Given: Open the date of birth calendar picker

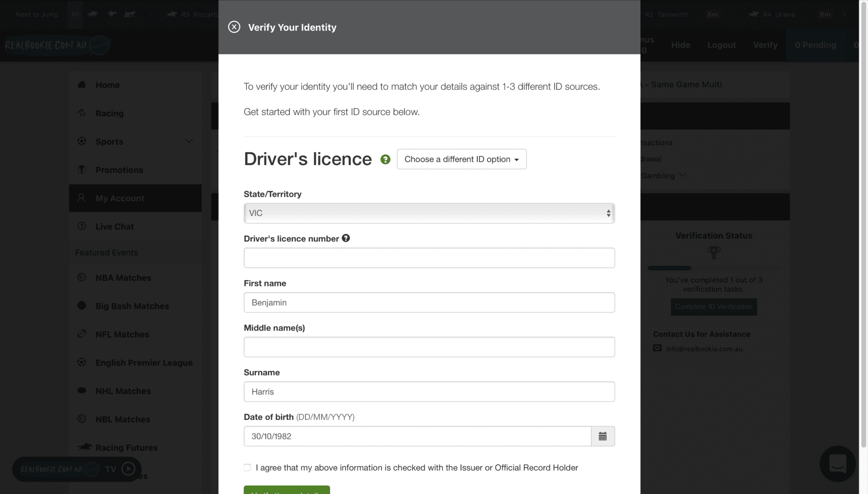Looking at the screenshot, I should point(603,436).
